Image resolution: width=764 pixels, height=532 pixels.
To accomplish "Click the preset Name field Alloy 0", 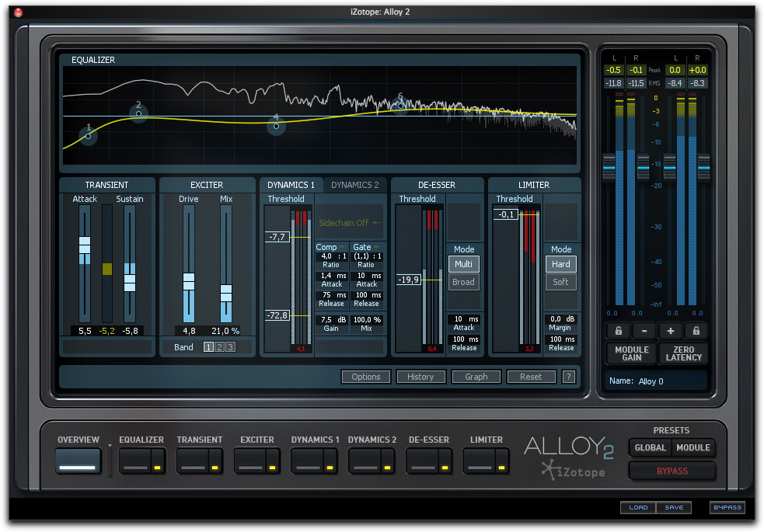I will coord(655,381).
